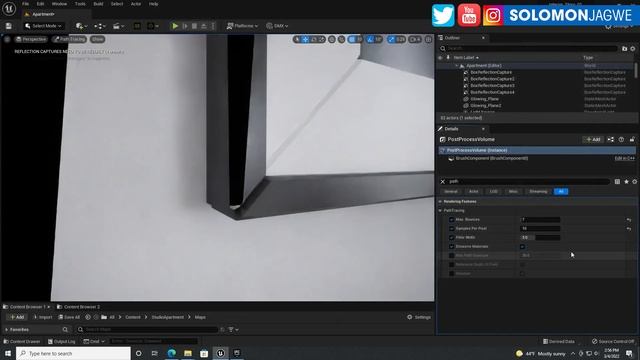Image resolution: width=640 pixels, height=360 pixels.
Task: Select the Streaming filter tab in Details
Action: [x=538, y=191]
